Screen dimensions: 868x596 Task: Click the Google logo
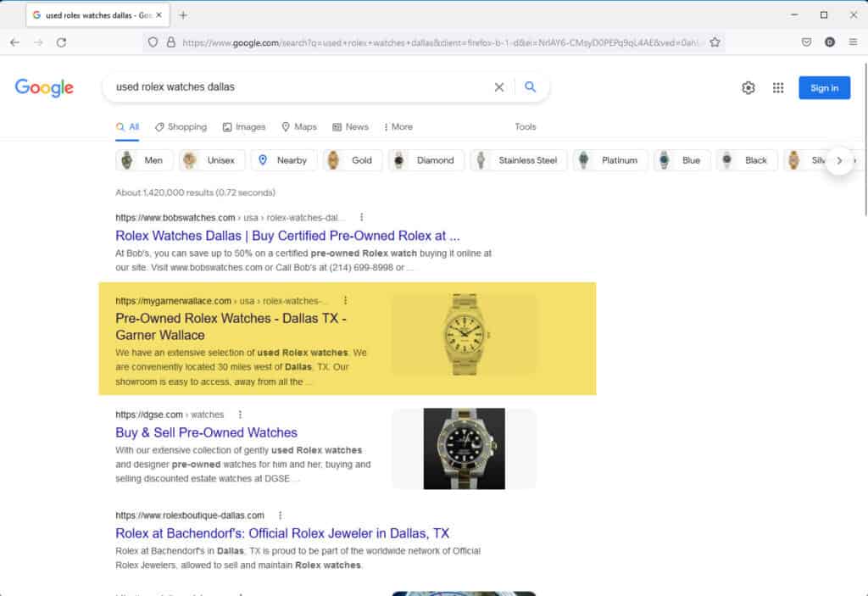tap(44, 87)
